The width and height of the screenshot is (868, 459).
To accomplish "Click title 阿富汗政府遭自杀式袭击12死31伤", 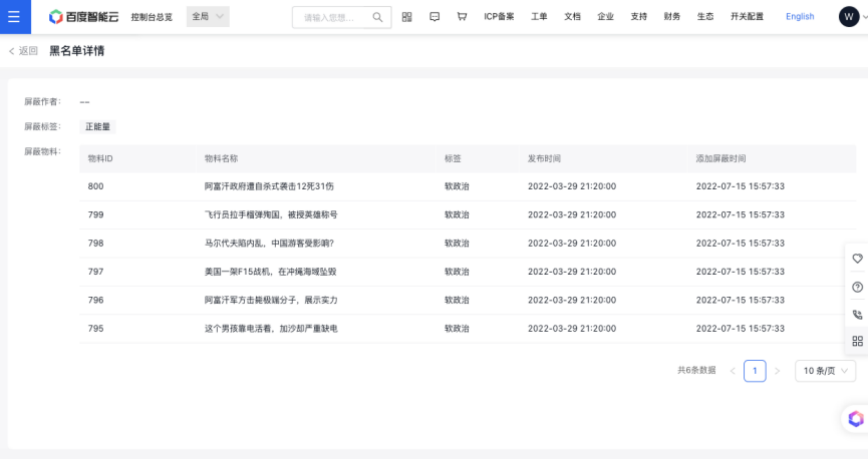I will click(x=269, y=186).
